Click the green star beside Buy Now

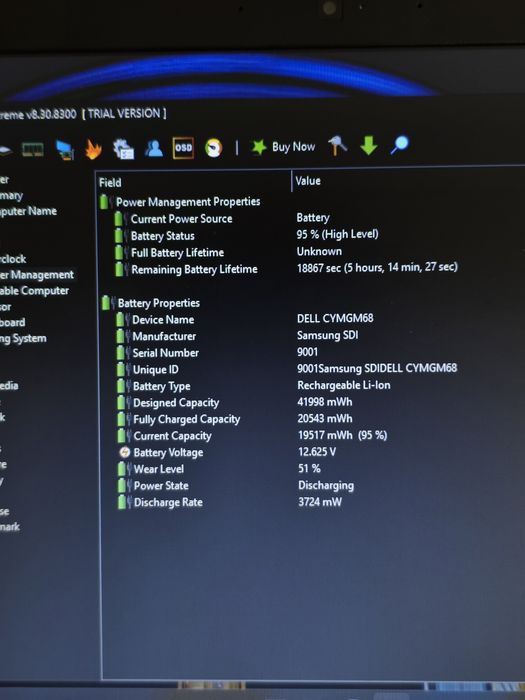(x=258, y=146)
